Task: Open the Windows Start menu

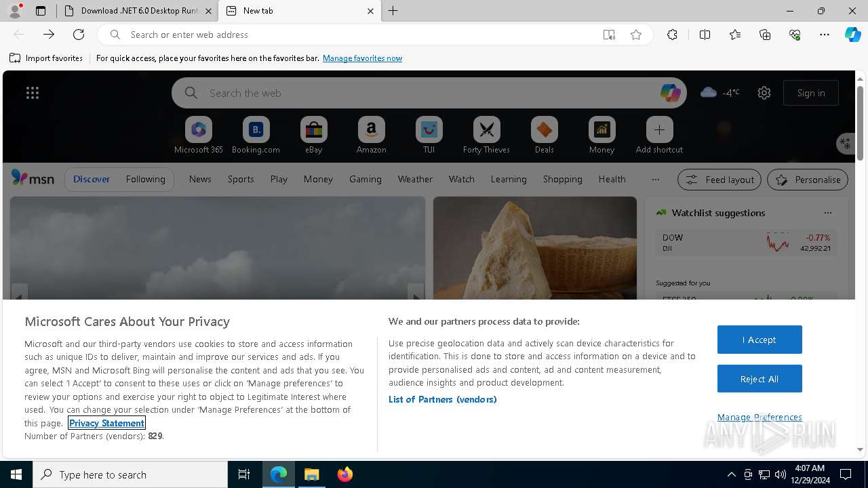Action: pyautogui.click(x=16, y=474)
